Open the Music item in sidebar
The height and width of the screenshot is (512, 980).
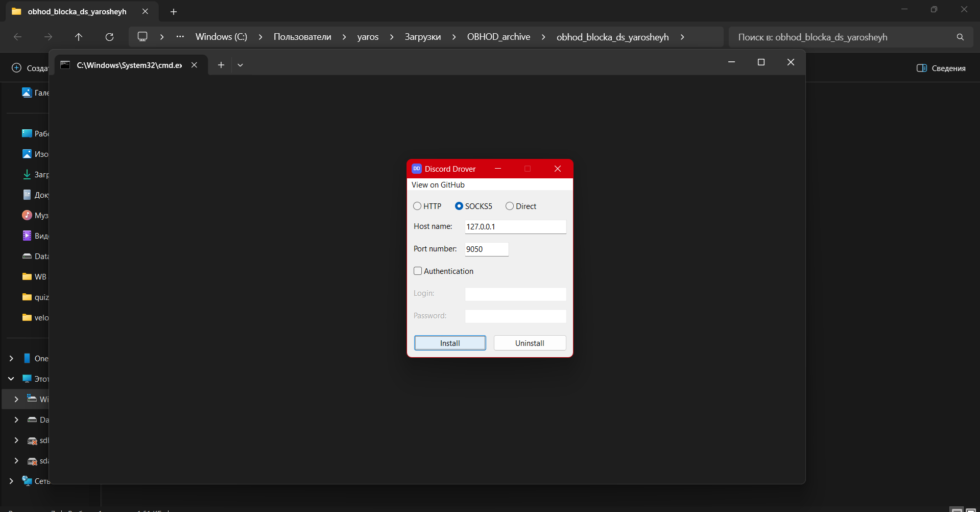pyautogui.click(x=35, y=215)
